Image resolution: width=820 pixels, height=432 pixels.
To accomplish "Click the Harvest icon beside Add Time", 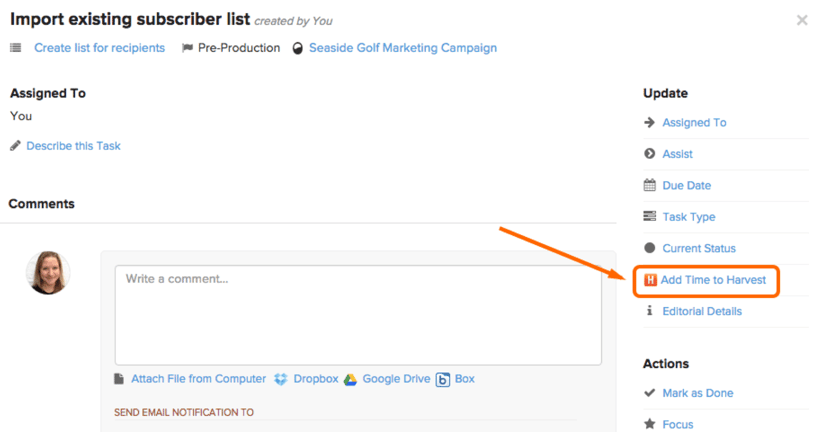I will [x=651, y=280].
